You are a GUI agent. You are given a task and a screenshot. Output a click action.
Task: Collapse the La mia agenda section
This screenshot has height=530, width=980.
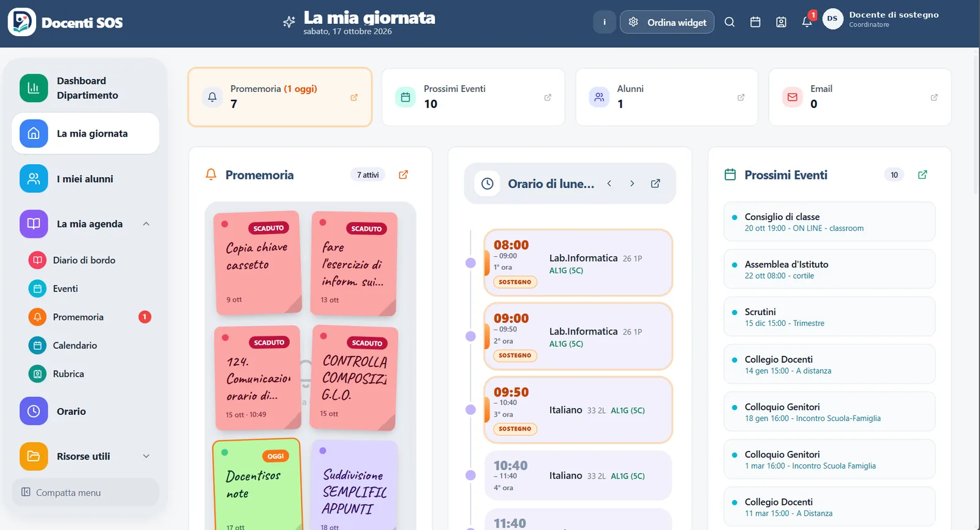[x=146, y=224]
